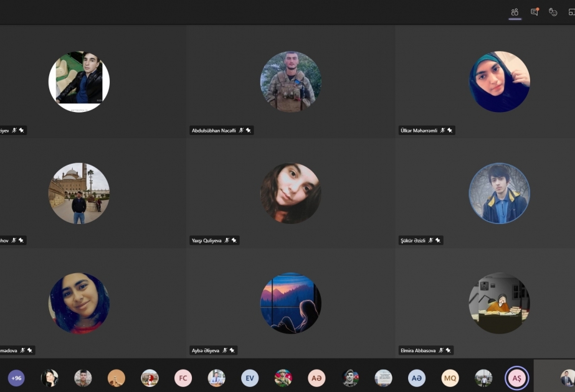Click pin icon beside Aybə Əliyeva

pos(232,350)
